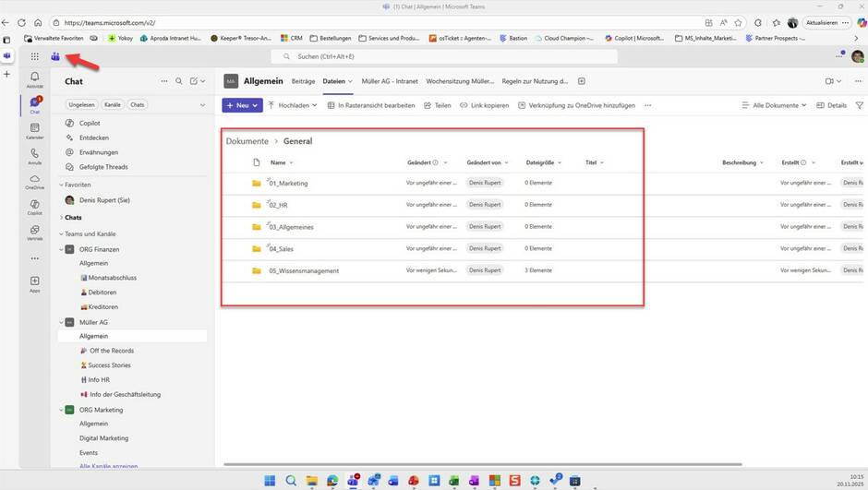Open the Alle Dokumente view dropdown

point(774,105)
